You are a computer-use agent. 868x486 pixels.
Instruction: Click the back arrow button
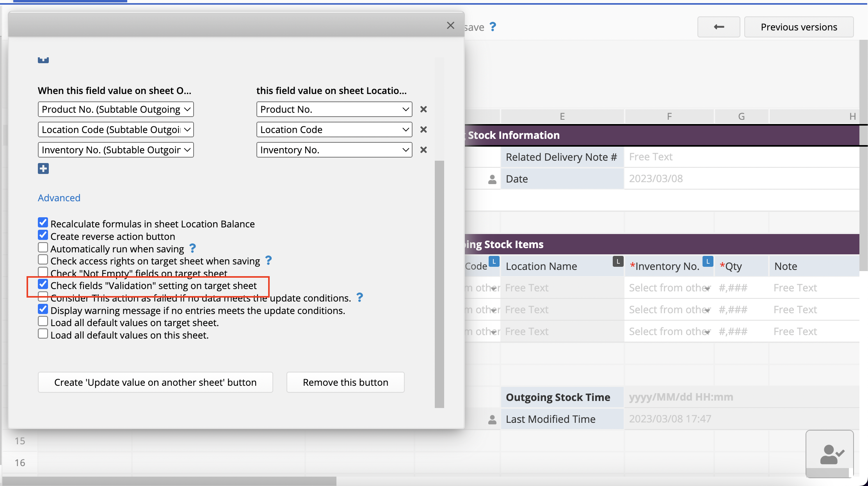coord(719,27)
